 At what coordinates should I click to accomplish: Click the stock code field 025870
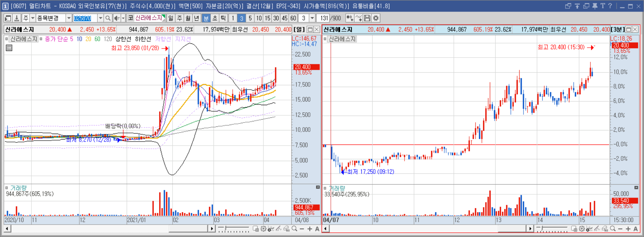(85, 18)
